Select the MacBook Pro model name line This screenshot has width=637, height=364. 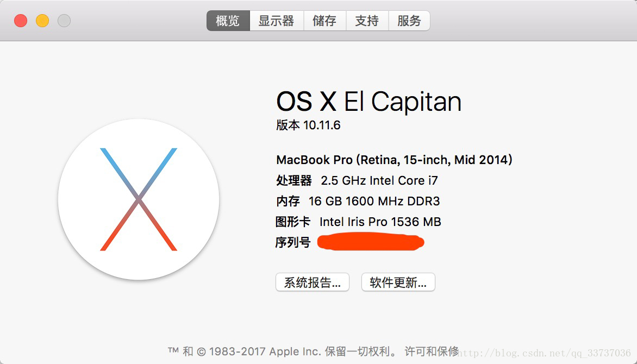click(x=394, y=160)
